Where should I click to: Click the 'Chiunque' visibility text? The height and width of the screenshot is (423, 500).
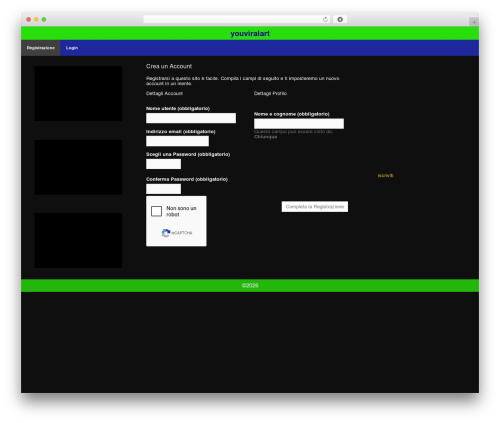265,137
